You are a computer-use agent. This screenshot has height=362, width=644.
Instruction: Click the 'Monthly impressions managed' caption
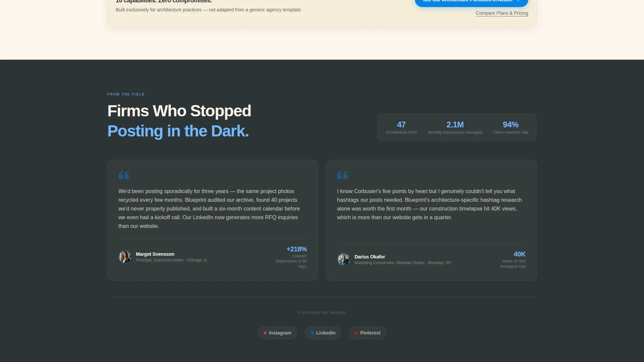click(455, 132)
